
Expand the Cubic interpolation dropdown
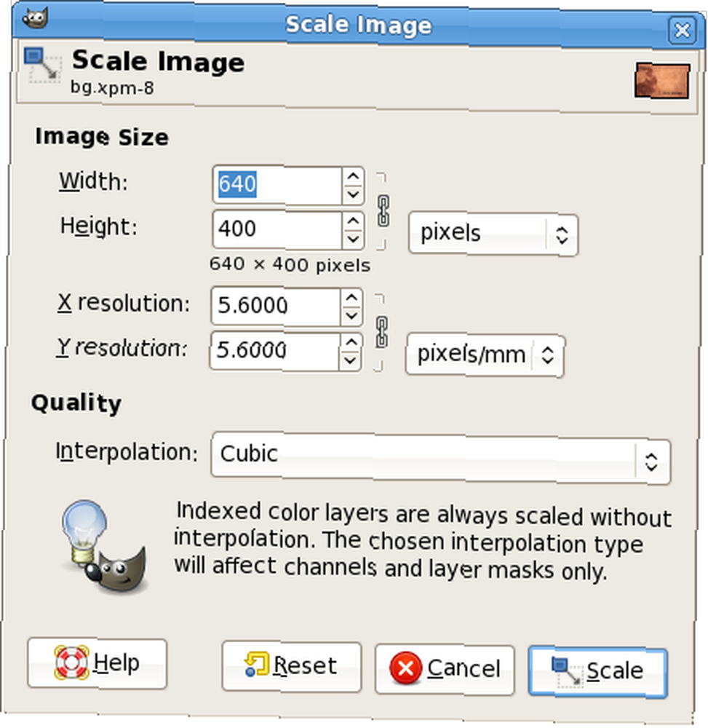[x=441, y=458]
